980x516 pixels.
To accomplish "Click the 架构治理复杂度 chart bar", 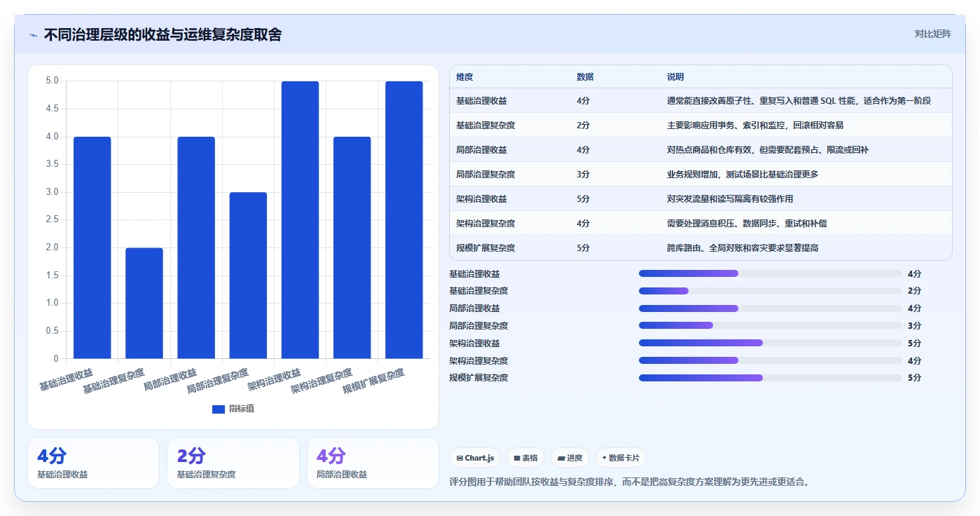I will [x=352, y=247].
